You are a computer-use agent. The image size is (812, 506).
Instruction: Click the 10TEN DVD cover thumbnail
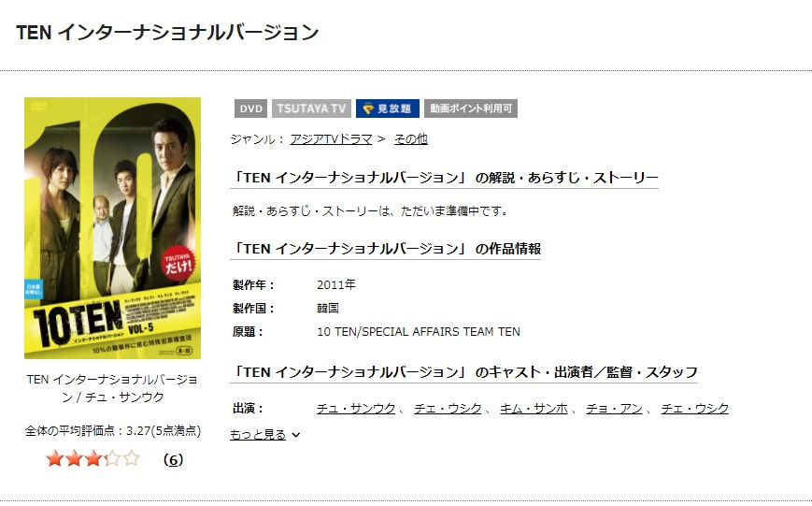click(112, 228)
